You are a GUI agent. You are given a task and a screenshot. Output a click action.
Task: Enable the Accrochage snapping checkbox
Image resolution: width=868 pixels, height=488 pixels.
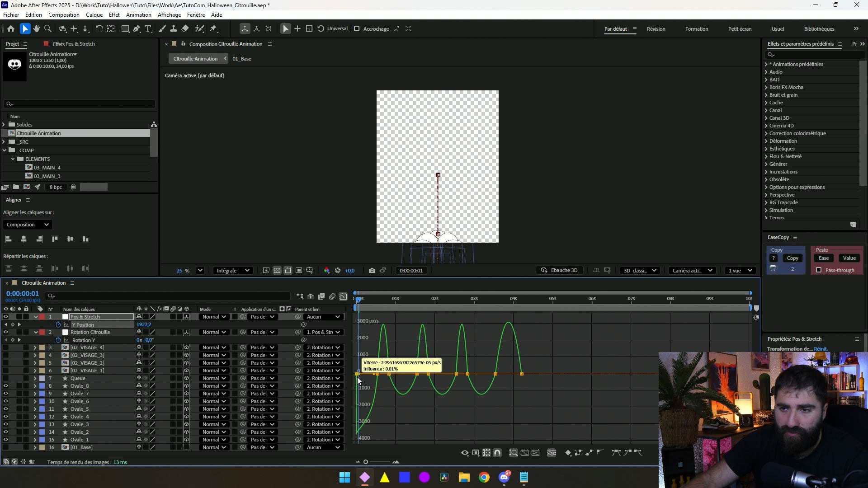pos(357,29)
